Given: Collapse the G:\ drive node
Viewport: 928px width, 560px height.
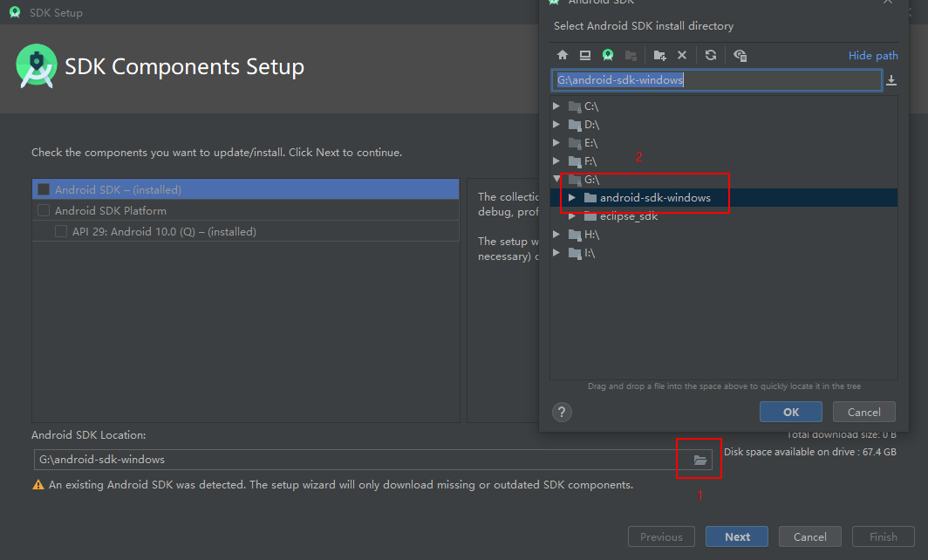Looking at the screenshot, I should (556, 180).
